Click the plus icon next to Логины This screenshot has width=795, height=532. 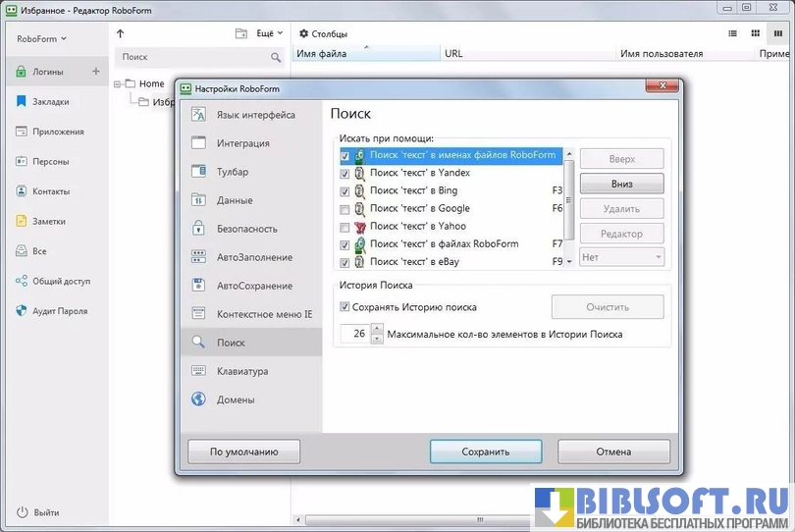pos(96,71)
